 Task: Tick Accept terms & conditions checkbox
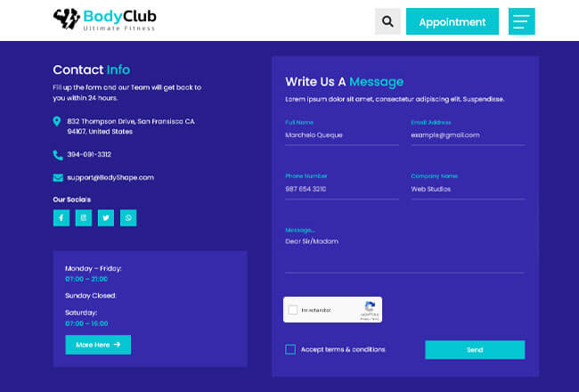(290, 349)
